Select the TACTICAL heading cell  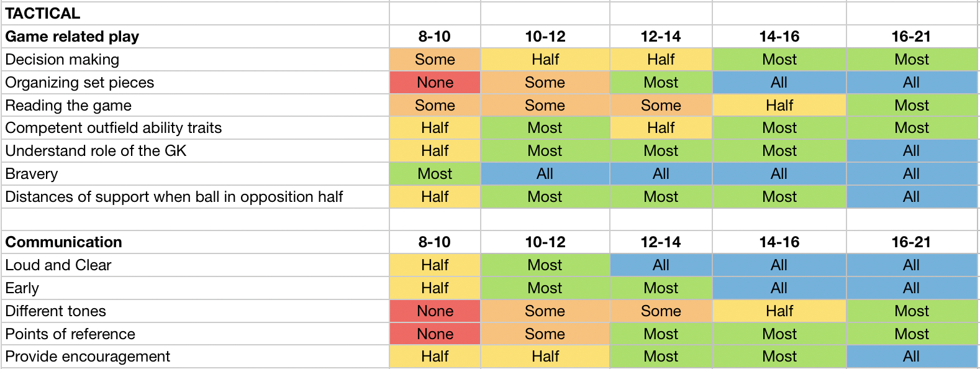point(195,13)
